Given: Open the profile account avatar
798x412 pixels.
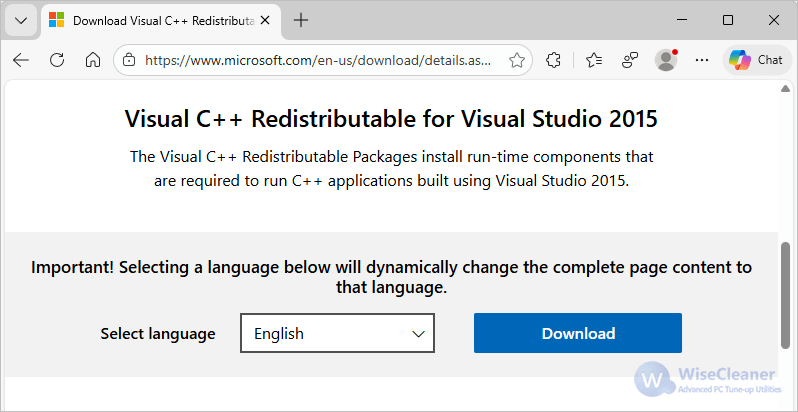Looking at the screenshot, I should [x=666, y=60].
